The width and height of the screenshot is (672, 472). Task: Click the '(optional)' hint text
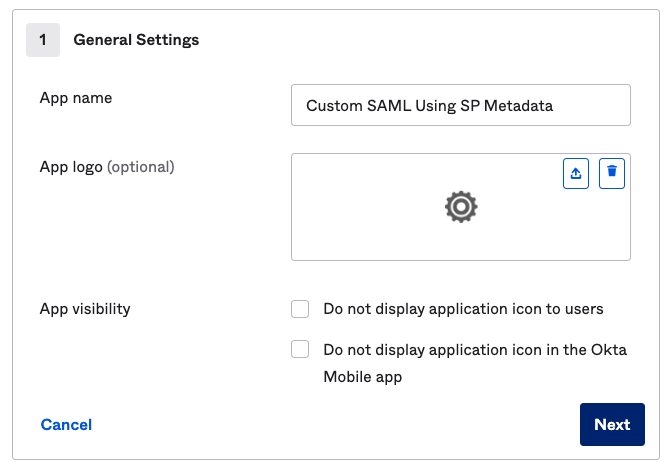(x=141, y=167)
